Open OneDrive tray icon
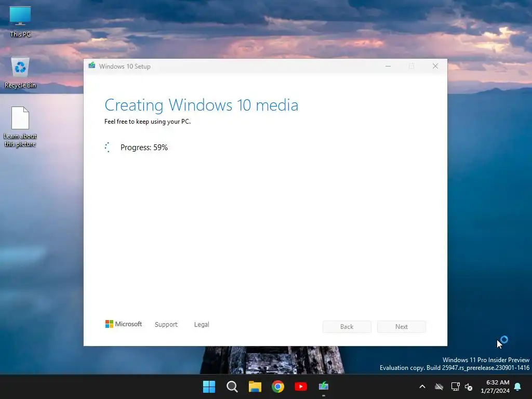Image resolution: width=532 pixels, height=399 pixels. pyautogui.click(x=439, y=387)
